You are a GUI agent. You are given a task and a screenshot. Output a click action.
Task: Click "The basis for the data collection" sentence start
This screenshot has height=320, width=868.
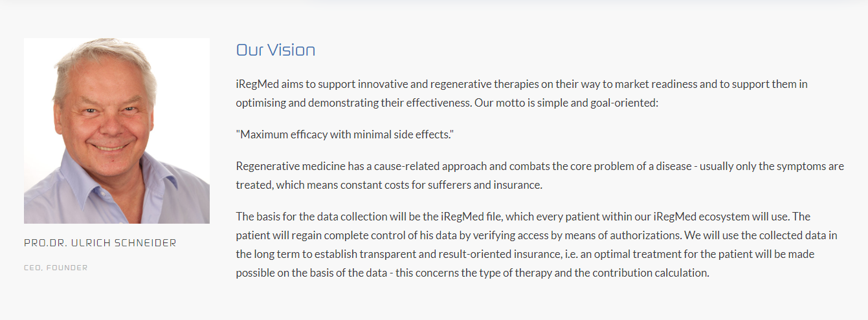click(313, 216)
